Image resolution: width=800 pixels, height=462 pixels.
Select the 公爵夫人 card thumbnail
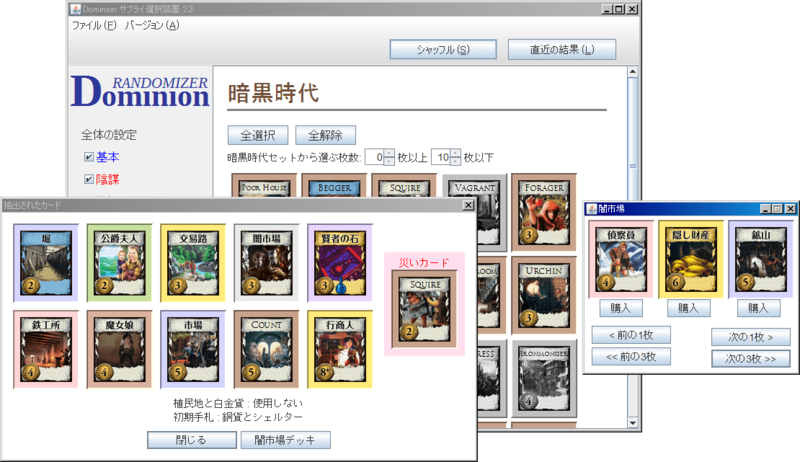click(119, 262)
